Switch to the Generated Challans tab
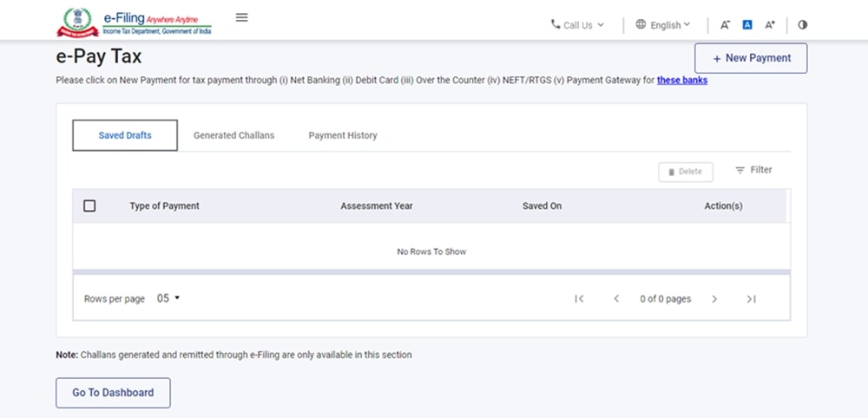Viewport: 868px width, 418px height. pos(233,135)
